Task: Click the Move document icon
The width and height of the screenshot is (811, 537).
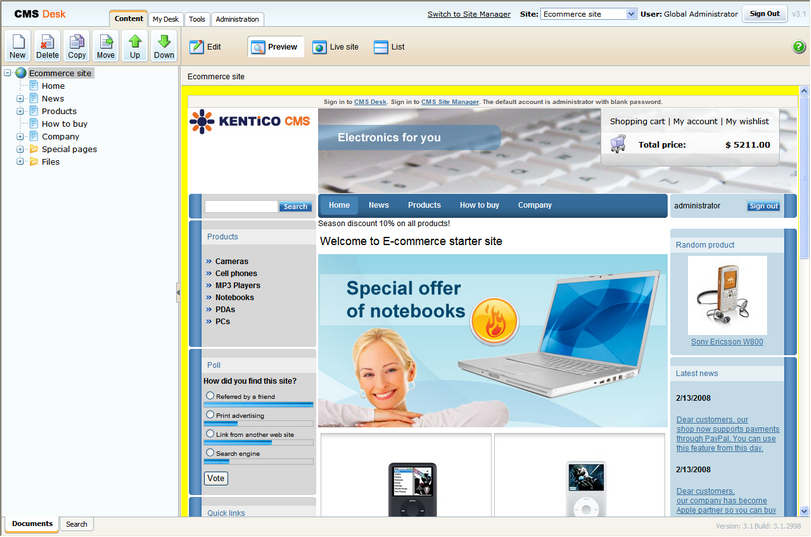Action: (x=106, y=46)
